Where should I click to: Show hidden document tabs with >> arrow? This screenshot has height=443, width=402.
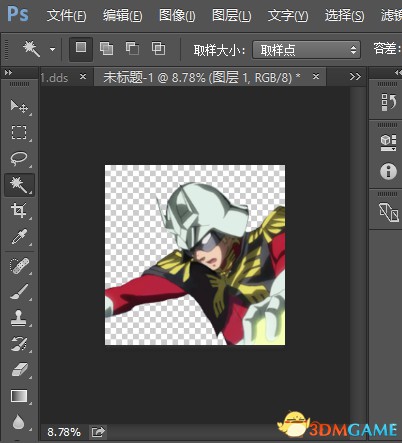point(355,77)
